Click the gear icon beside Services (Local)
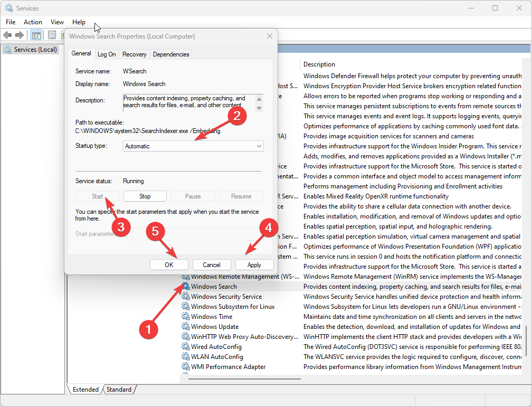This screenshot has width=532, height=407. click(7, 50)
